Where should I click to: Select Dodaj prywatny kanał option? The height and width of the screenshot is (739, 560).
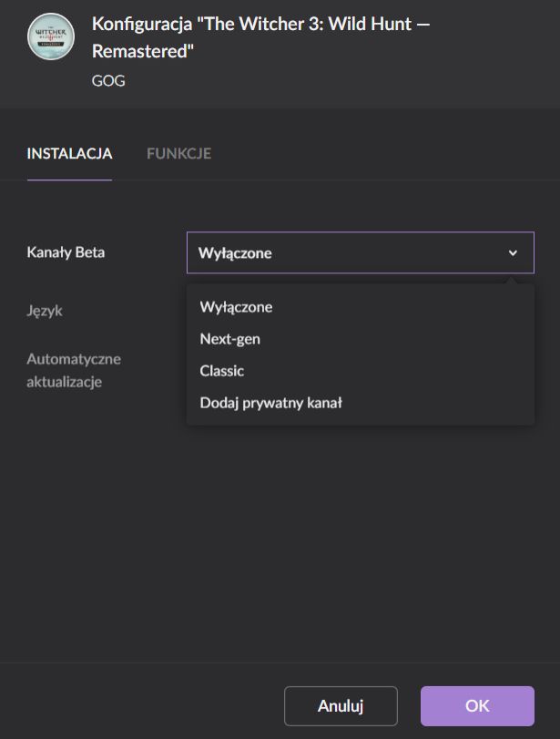click(270, 403)
